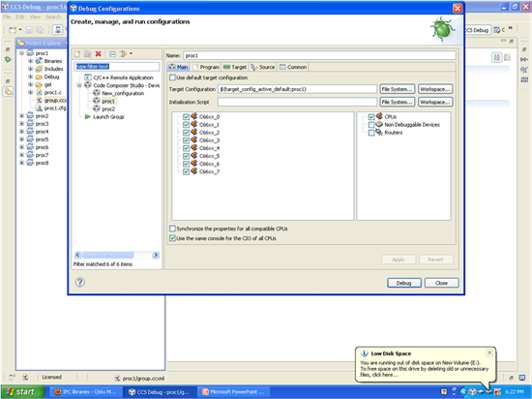The image size is (532, 399).
Task: Close the Low Disk Space balloon
Action: tap(489, 353)
